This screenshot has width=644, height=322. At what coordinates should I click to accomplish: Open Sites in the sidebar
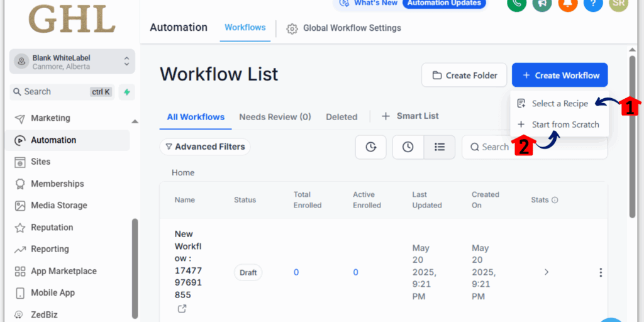(x=41, y=162)
